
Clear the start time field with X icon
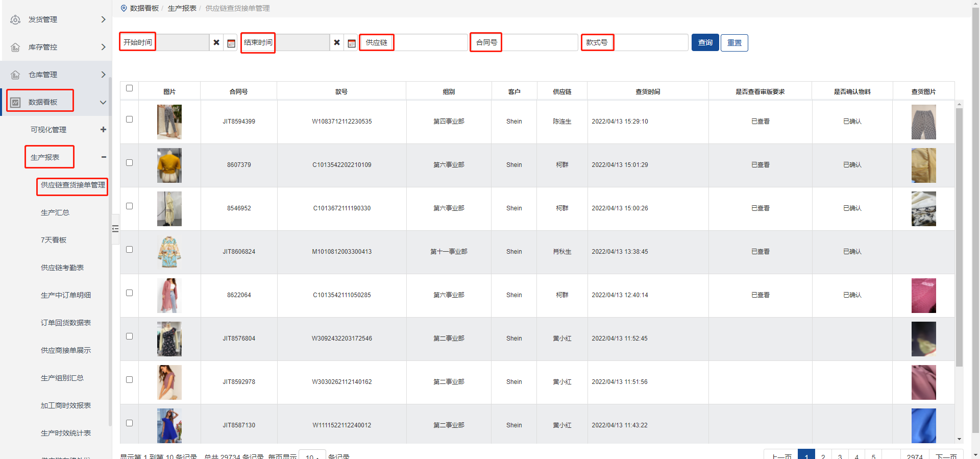tap(216, 43)
